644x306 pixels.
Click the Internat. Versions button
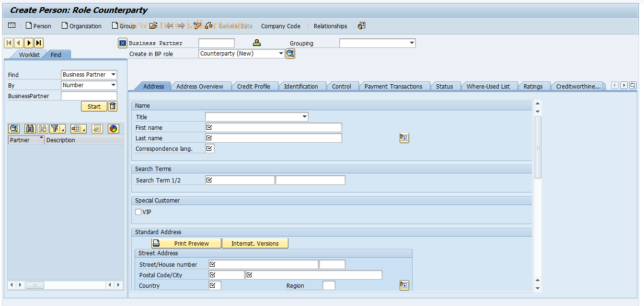click(x=255, y=243)
